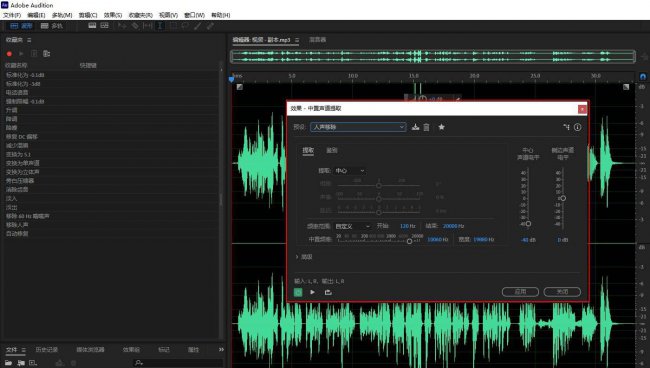
Task: Select the Marquee Selection tool
Action: pos(173,26)
